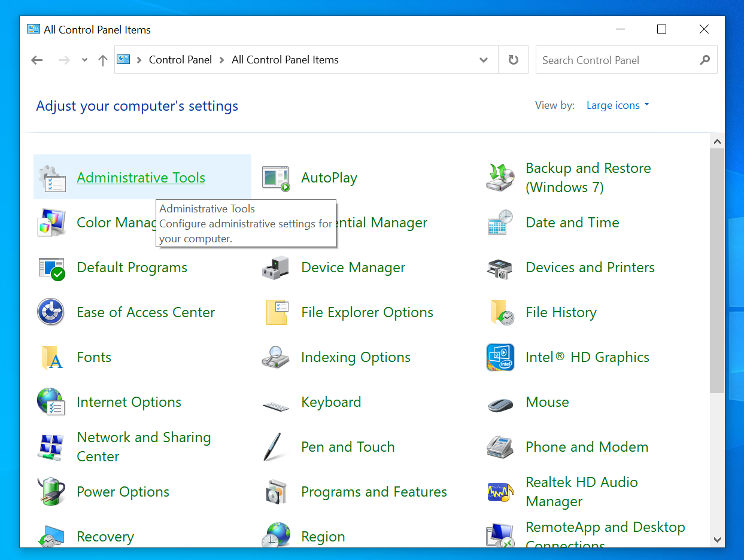Open Realtek HD Audio Manager icon
Image resolution: width=744 pixels, height=560 pixels.
[500, 492]
